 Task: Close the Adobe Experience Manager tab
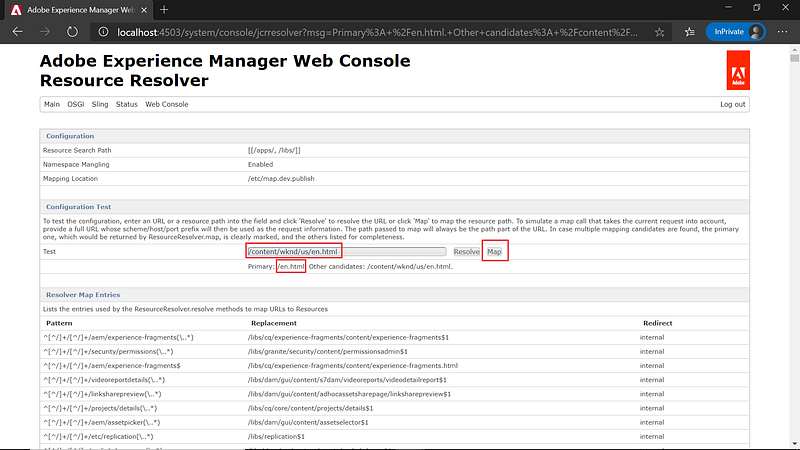click(x=144, y=10)
